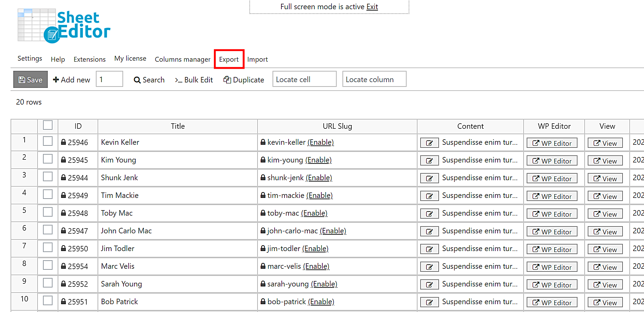Open content editor icon for Kevin Keller
The height and width of the screenshot is (312, 644).
[x=429, y=143]
